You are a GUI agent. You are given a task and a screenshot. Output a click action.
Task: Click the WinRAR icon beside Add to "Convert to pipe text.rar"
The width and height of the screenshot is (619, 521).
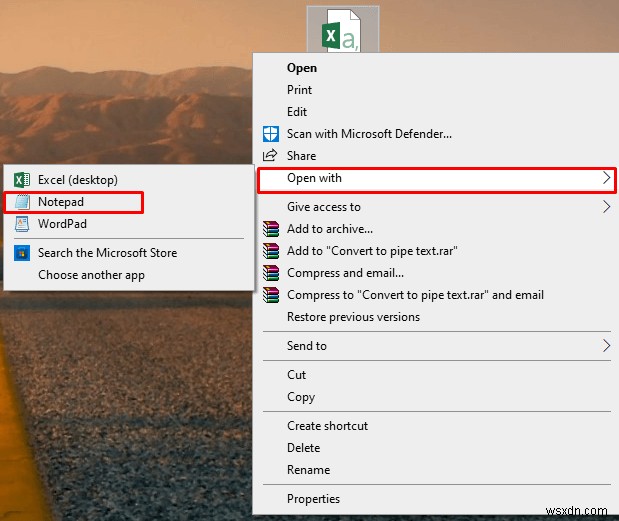(271, 251)
